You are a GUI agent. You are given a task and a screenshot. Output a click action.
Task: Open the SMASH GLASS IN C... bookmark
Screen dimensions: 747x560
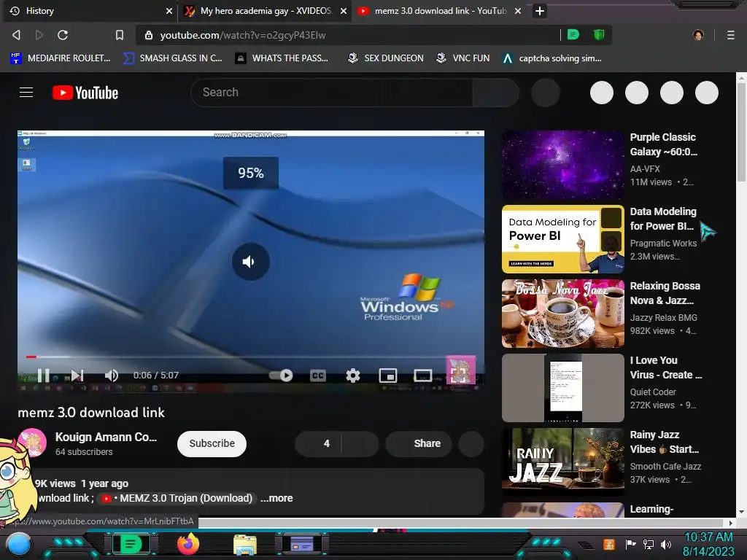pos(172,58)
